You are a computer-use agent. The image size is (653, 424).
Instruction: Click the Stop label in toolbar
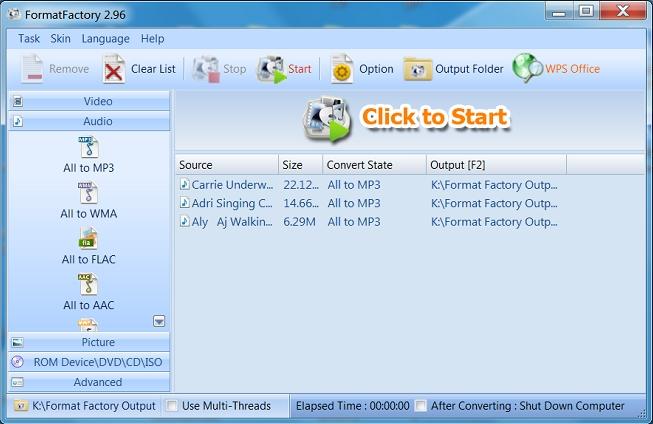234,69
